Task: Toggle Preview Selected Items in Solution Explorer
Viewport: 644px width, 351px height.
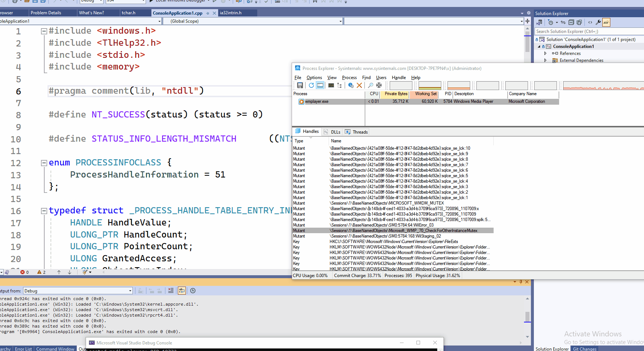Action: pyautogui.click(x=606, y=22)
